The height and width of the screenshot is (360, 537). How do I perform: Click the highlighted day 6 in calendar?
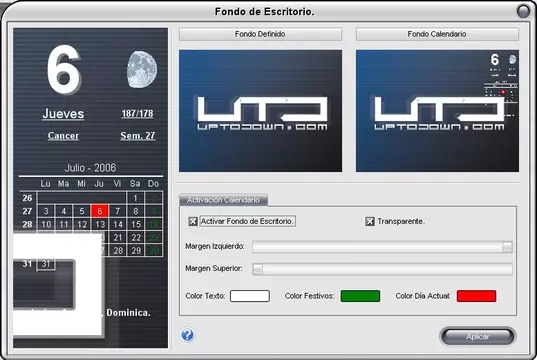tap(100, 211)
